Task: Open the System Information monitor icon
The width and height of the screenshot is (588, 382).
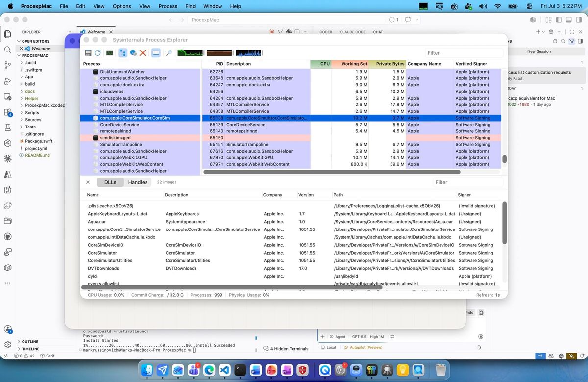Action: tap(110, 53)
